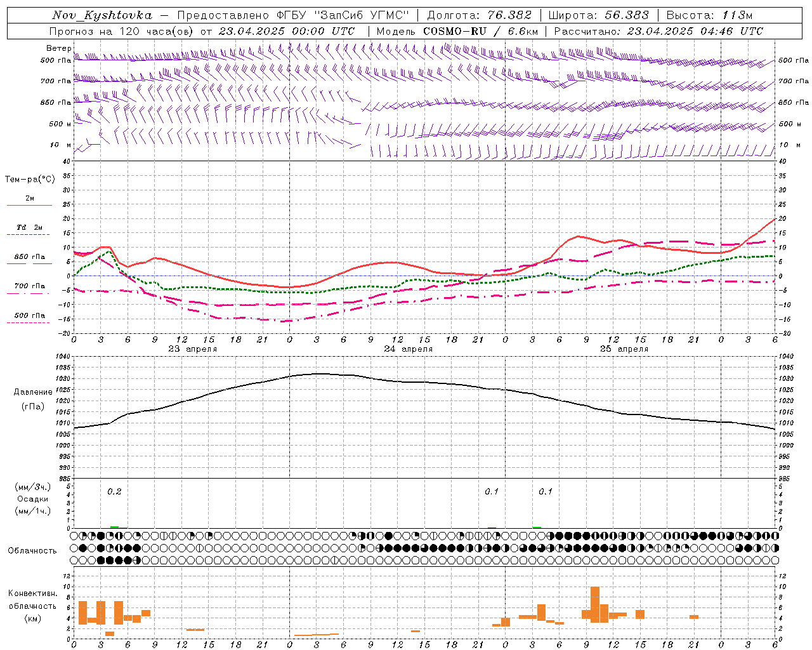The width and height of the screenshot is (812, 650).
Task: Click the tallest orange convective cloud bar
Action: pos(595,604)
